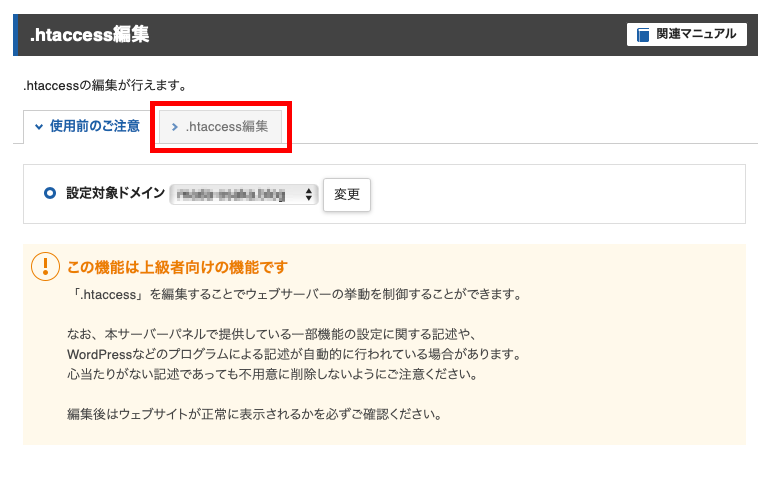The image size is (771, 485).
Task: Click line starting WordPressなどのプログラム
Action: (x=294, y=355)
